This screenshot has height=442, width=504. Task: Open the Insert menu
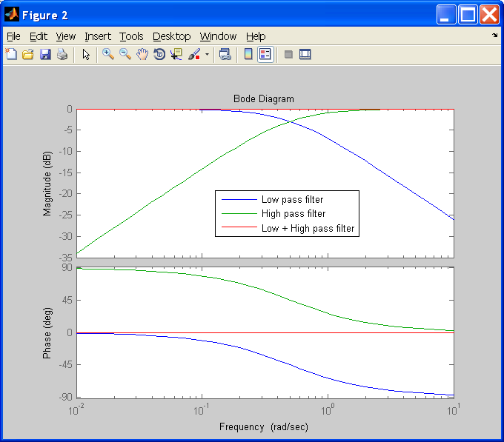tap(98, 36)
